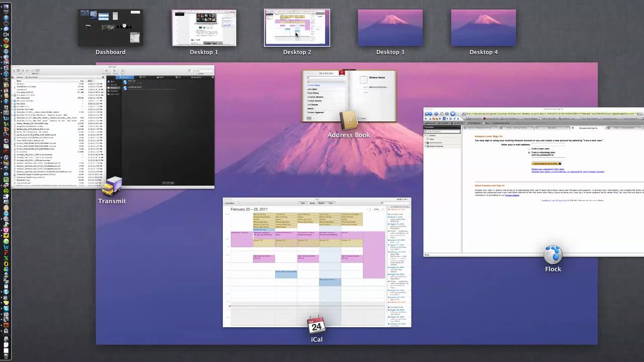The height and width of the screenshot is (362, 644).
Task: Open the Dashboard space thumbnail
Action: tap(110, 28)
